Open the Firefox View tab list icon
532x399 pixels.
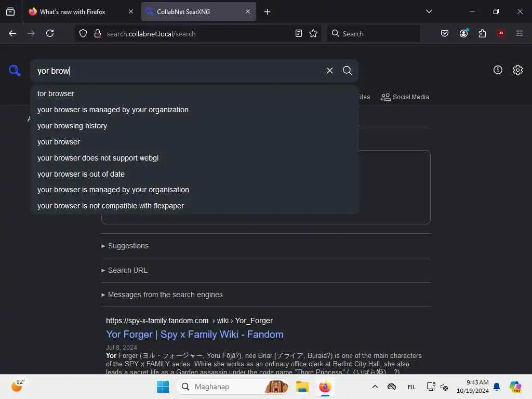(10, 11)
